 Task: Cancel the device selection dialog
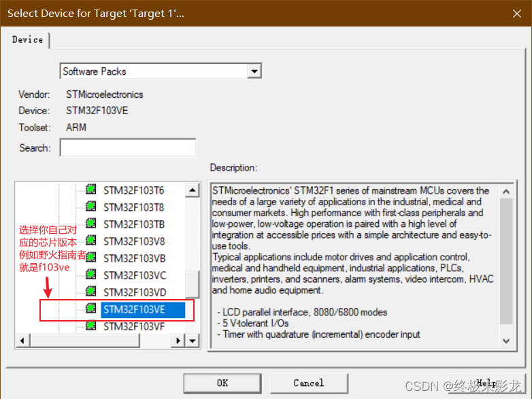pyautogui.click(x=309, y=383)
